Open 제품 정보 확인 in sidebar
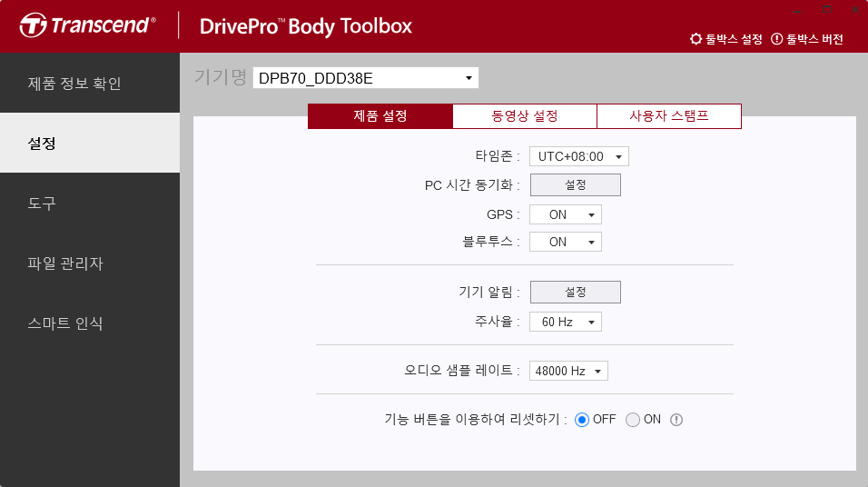 coord(90,83)
